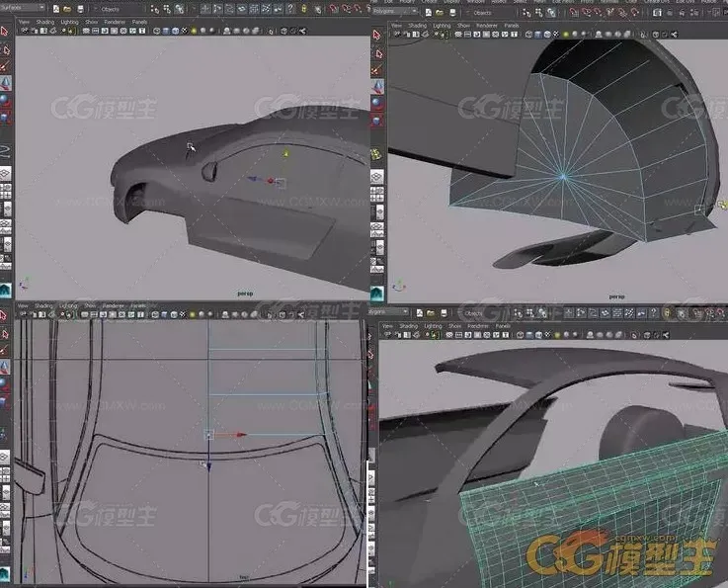The width and height of the screenshot is (728, 588).
Task: Toggle use all lights in top-right viewport toolbar
Action: pyautogui.click(x=565, y=35)
